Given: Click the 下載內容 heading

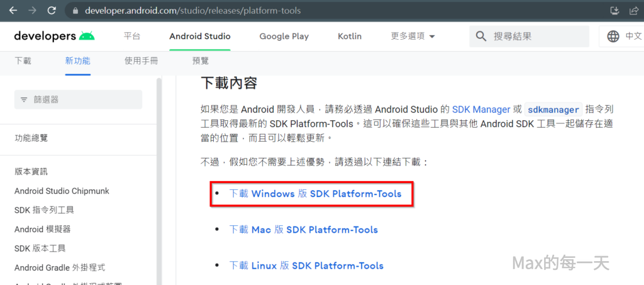Looking at the screenshot, I should [x=229, y=83].
